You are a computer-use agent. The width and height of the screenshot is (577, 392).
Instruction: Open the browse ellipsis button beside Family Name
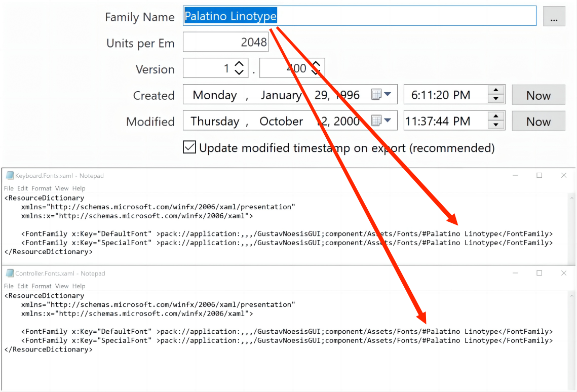(x=554, y=16)
